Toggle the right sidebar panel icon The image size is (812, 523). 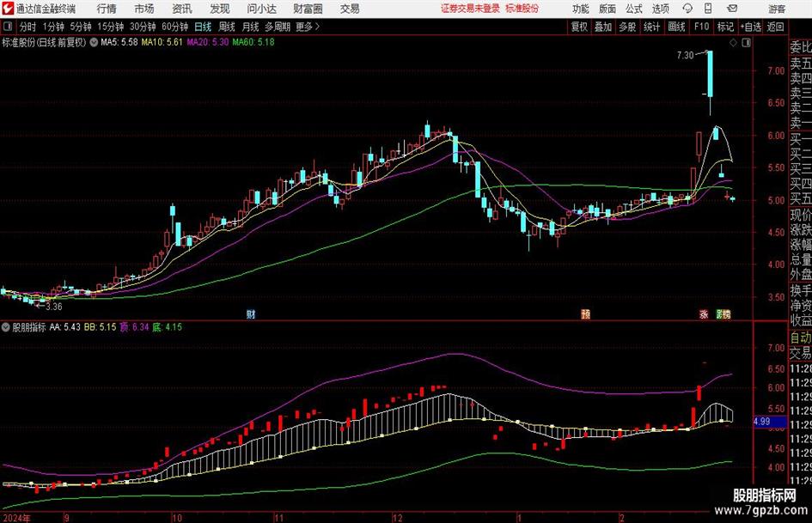click(746, 43)
